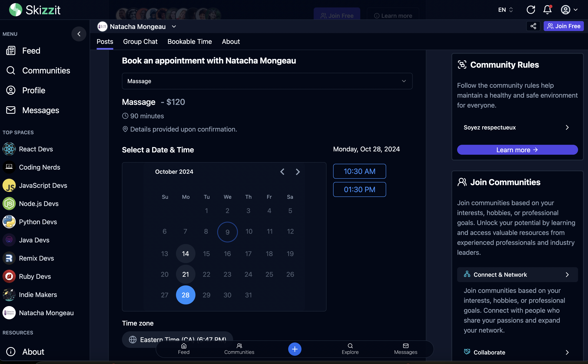This screenshot has height=364, width=588.
Task: Open the Remix Devs space
Action: (x=28, y=258)
